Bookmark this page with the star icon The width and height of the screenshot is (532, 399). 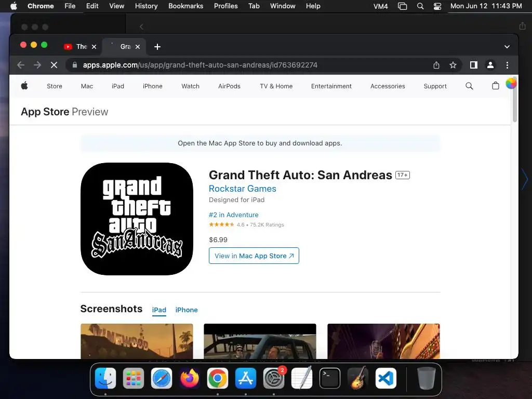(x=453, y=65)
